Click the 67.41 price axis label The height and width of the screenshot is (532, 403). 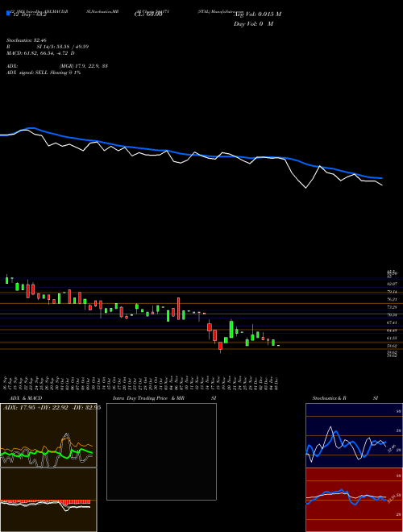(393, 322)
